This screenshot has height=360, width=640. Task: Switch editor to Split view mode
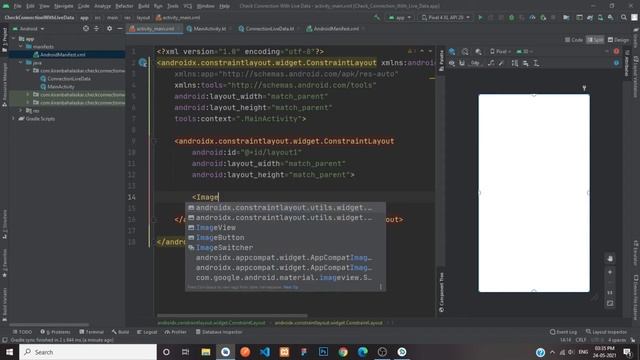[x=595, y=40]
